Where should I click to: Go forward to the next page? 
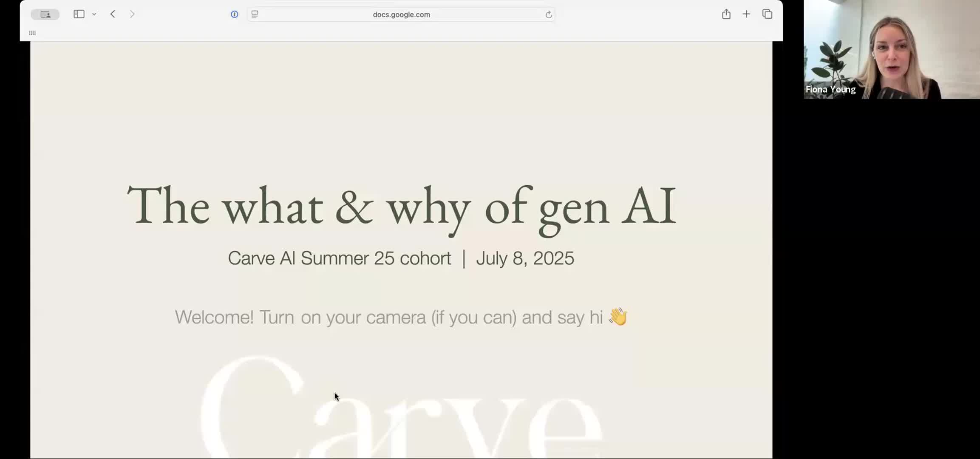coord(132,14)
